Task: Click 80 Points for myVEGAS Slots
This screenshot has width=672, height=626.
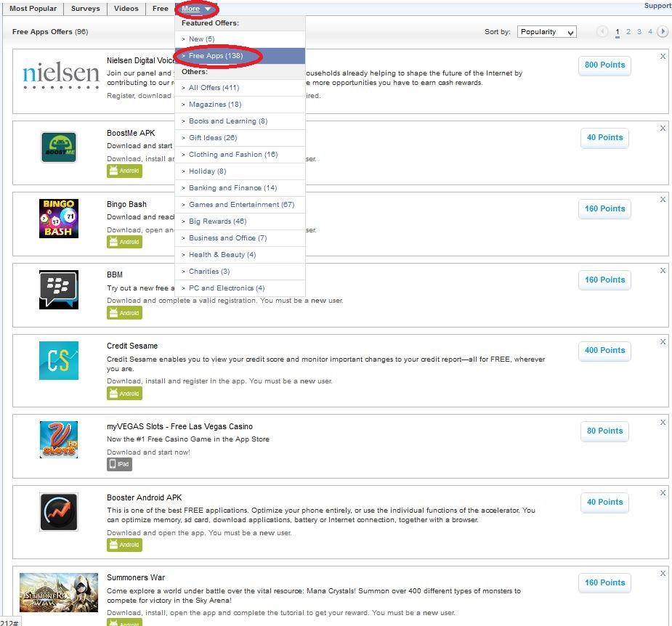Action: (604, 431)
